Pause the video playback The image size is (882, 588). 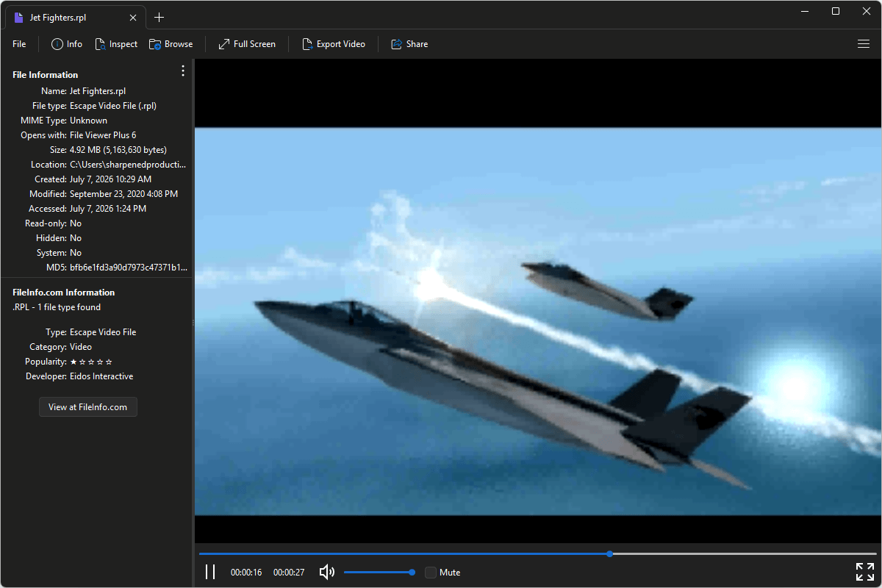tap(210, 572)
